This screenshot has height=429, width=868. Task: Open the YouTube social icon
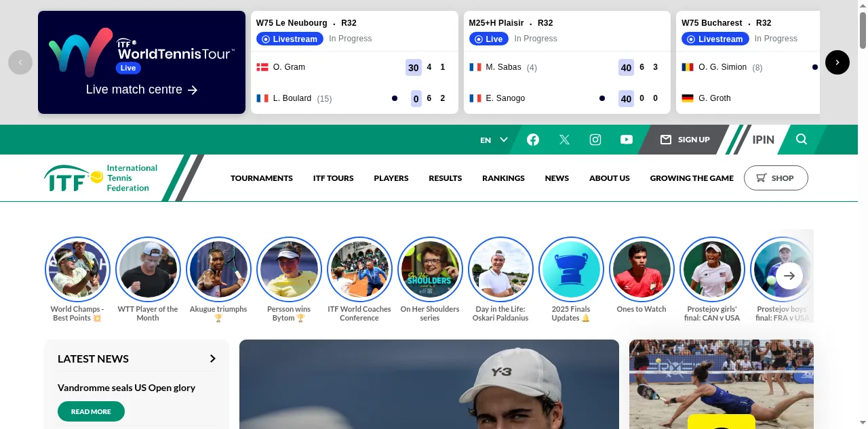point(627,140)
